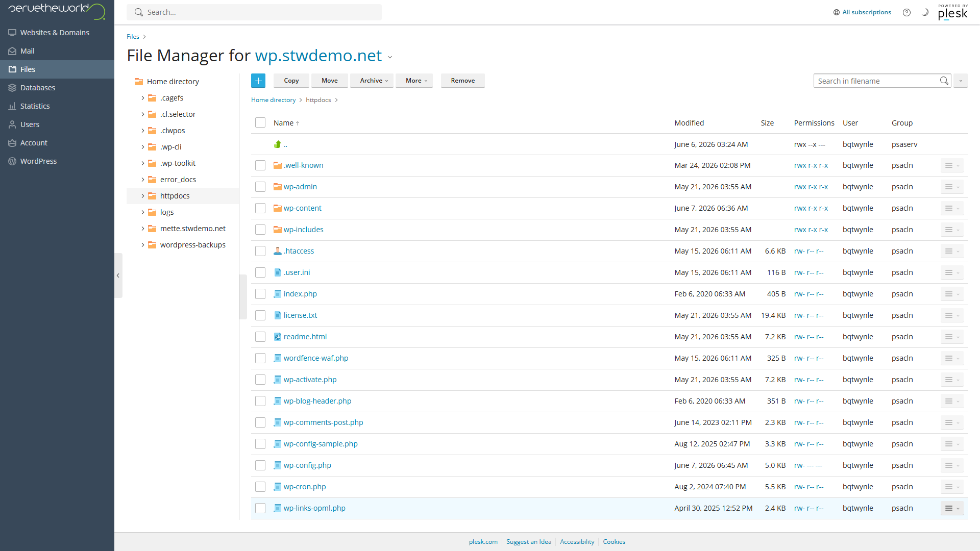
Task: Expand the .cl.selector tree folder
Action: [143, 114]
